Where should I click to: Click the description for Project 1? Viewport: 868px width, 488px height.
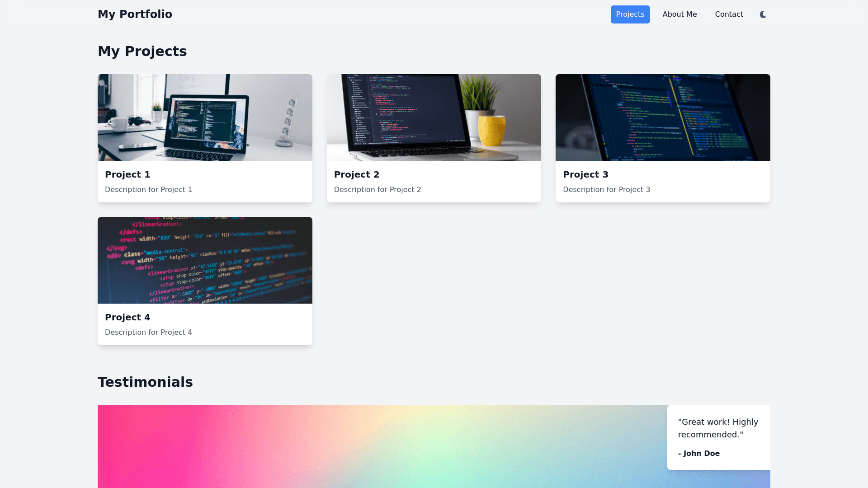(148, 189)
